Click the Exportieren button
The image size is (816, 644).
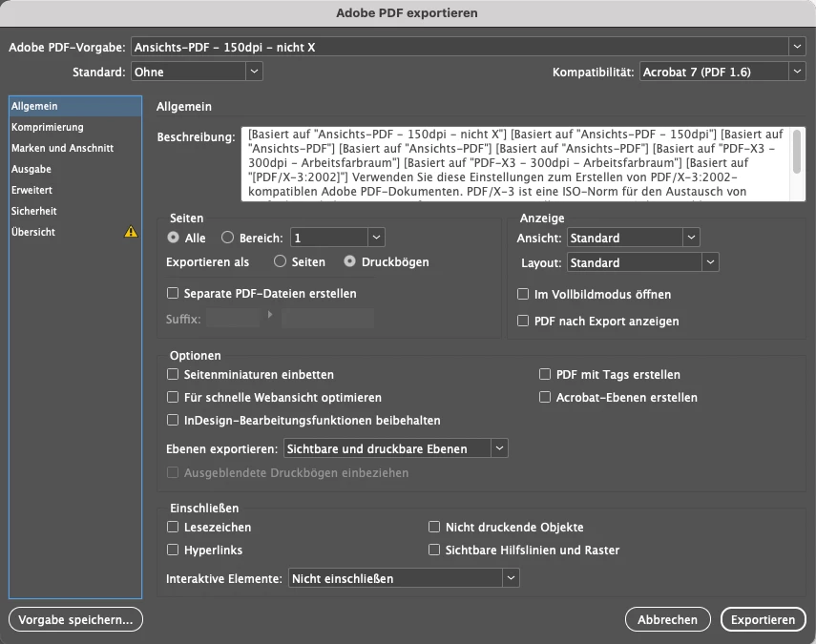tap(763, 619)
